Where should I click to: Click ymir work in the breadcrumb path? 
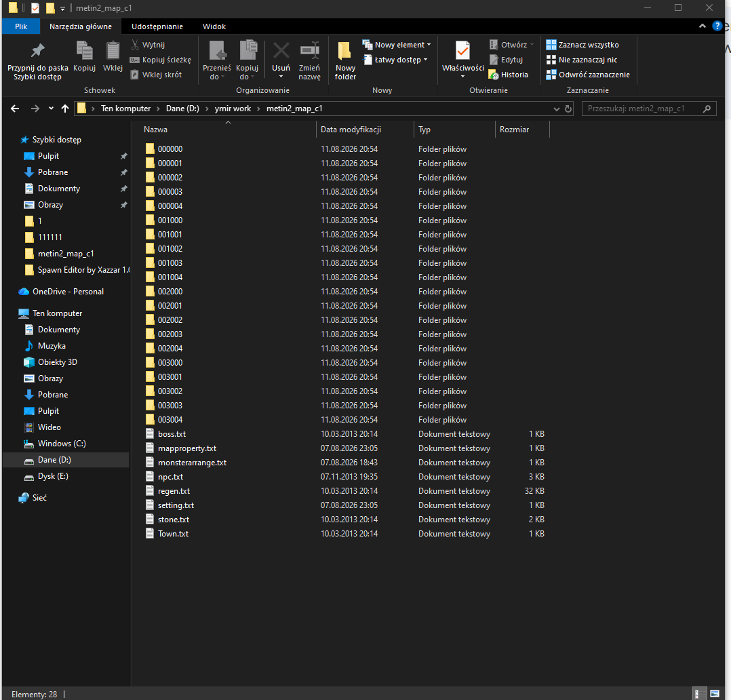pos(233,109)
